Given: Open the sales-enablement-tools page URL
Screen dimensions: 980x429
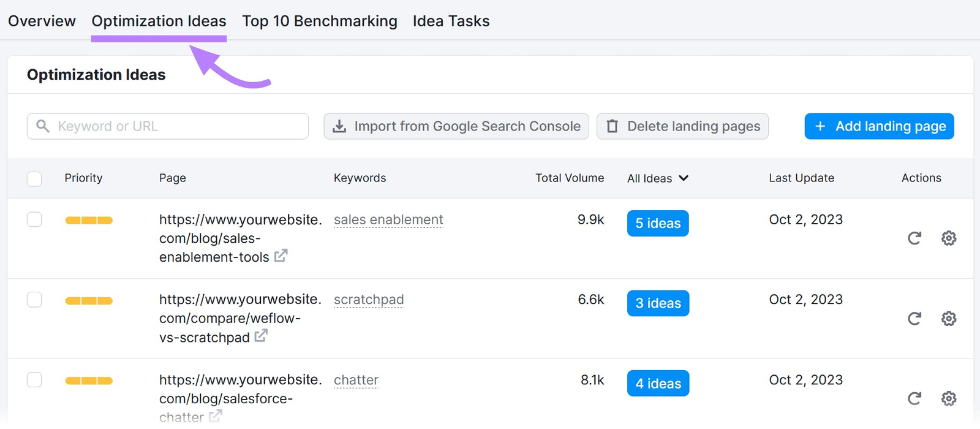Looking at the screenshot, I should 240,238.
